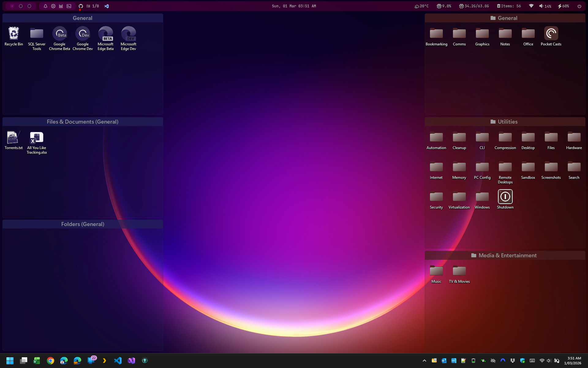Switch to the first workspace indicator
The height and width of the screenshot is (368, 588).
click(x=12, y=6)
